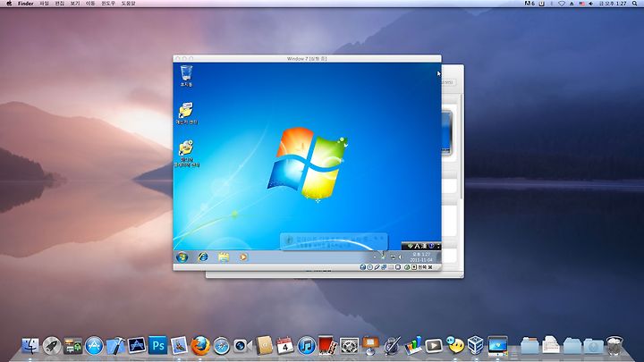The image size is (644, 362).
Task: Open the first folder stack in the Dock
Action: [530, 346]
